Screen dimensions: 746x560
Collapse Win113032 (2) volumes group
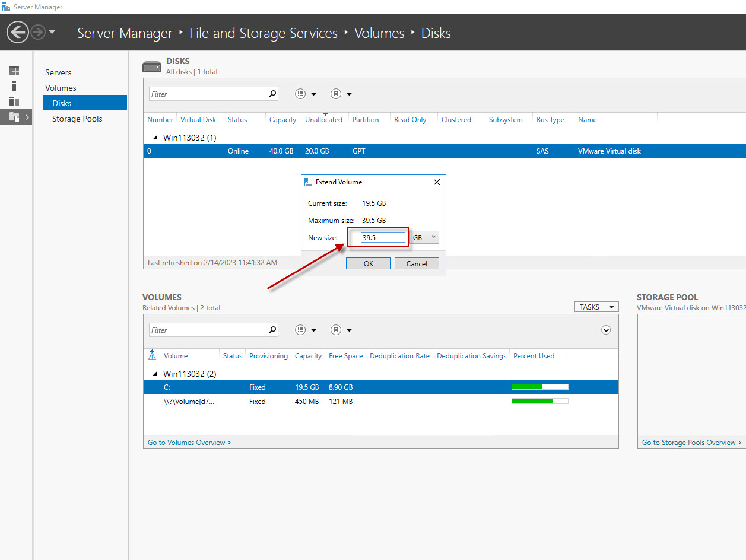[155, 374]
